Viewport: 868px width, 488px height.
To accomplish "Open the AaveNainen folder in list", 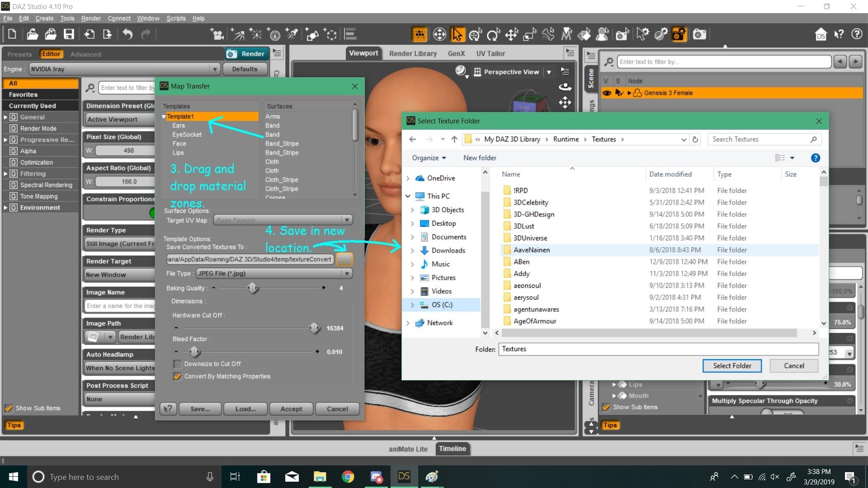I will coord(531,250).
